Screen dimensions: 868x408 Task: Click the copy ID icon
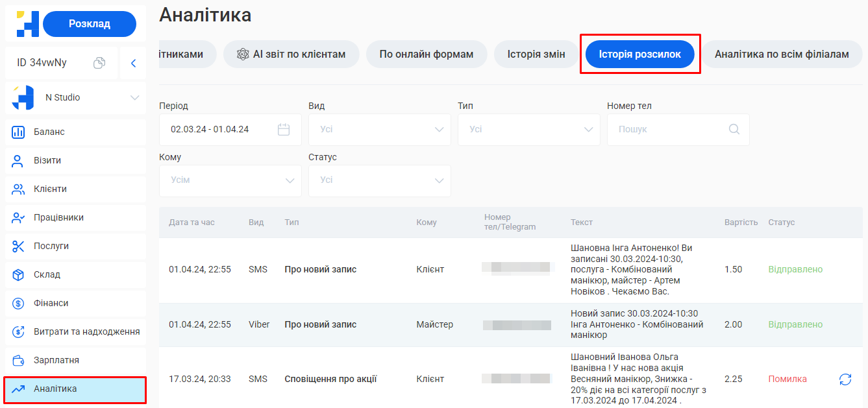[99, 63]
